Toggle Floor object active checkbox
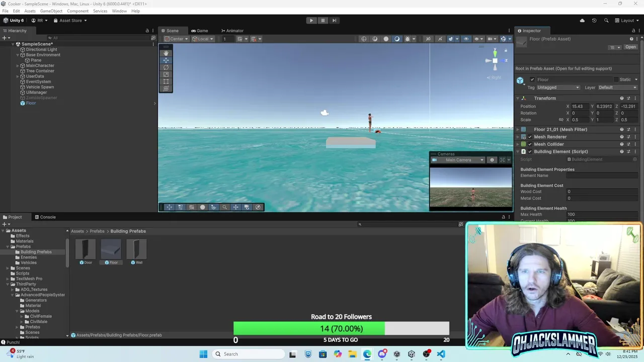 pyautogui.click(x=532, y=79)
